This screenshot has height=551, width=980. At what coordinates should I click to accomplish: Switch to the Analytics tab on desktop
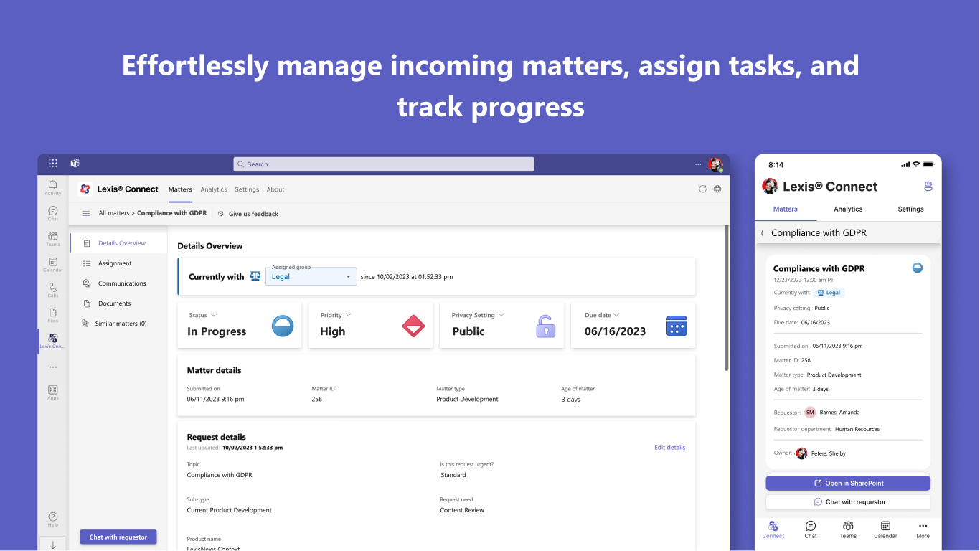pos(214,189)
